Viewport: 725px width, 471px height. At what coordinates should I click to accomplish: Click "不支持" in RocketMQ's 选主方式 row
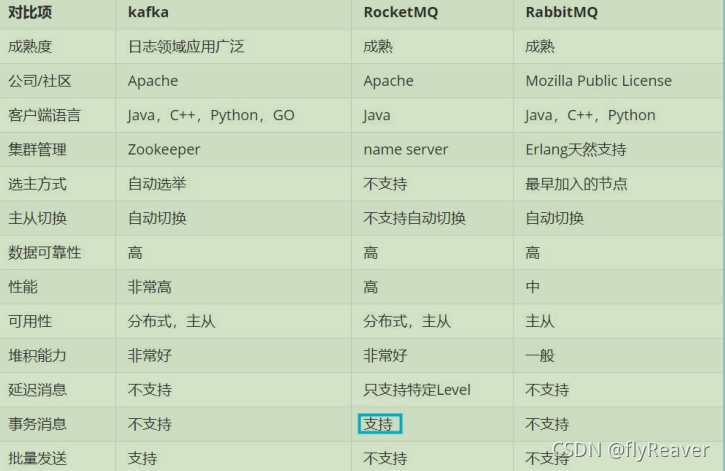[385, 184]
